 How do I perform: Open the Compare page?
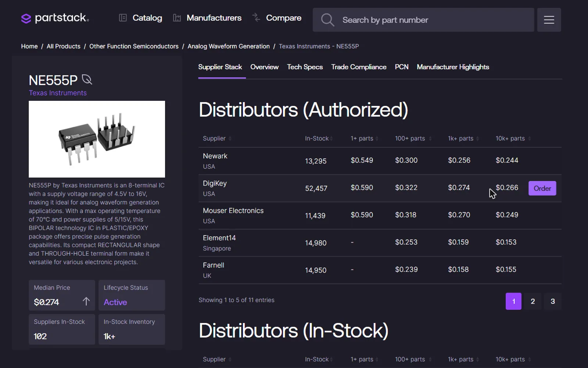277,18
